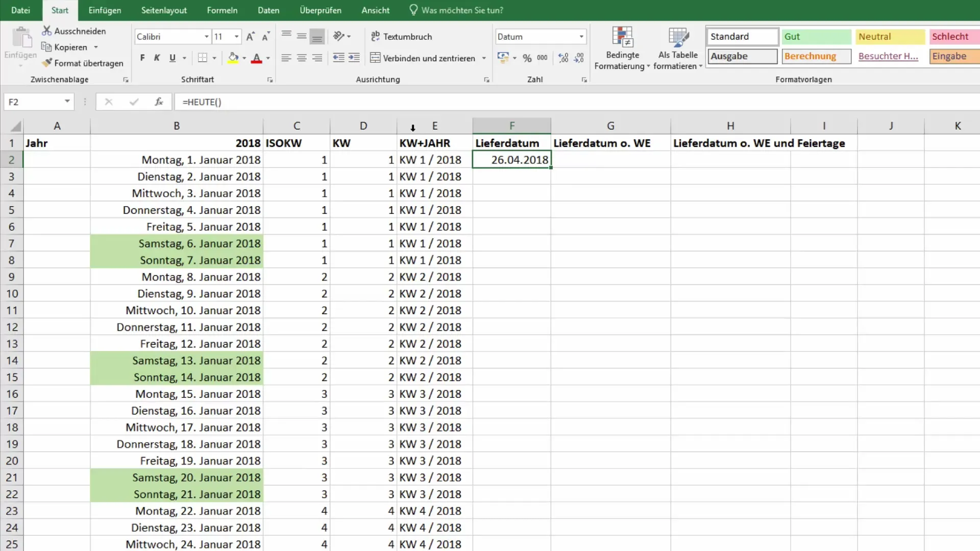The width and height of the screenshot is (980, 551).
Task: Switch to the Ansicht tab
Action: point(376,10)
